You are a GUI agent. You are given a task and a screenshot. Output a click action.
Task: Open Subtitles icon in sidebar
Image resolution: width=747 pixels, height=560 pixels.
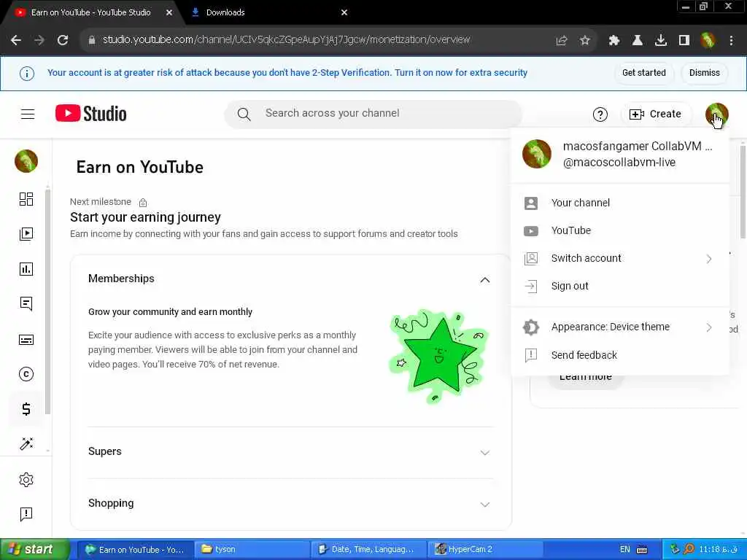[26, 340]
